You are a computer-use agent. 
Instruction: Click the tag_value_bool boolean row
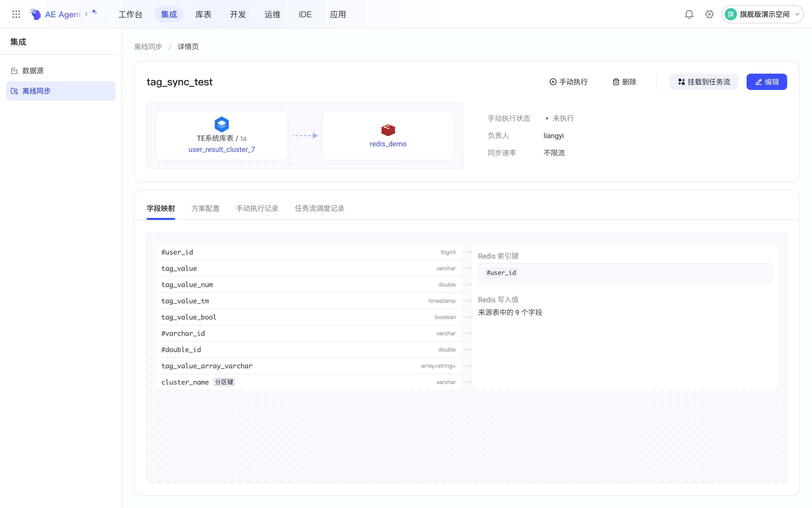[308, 317]
